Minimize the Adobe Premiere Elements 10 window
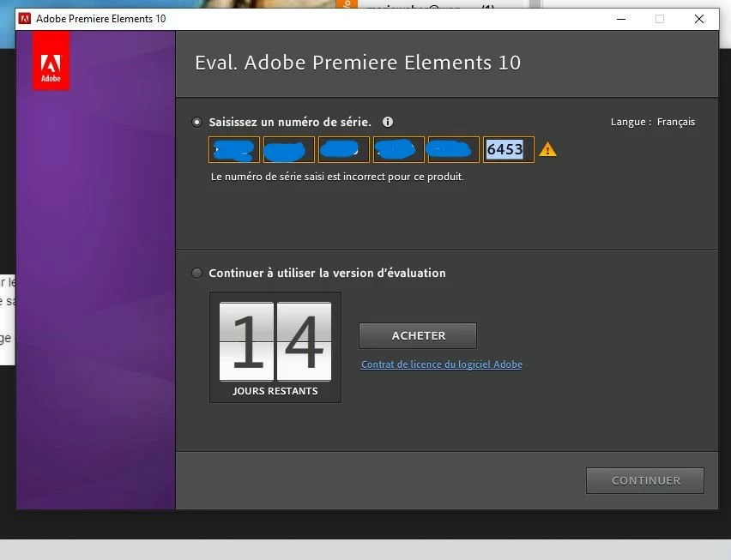Viewport: 731px width, 560px height. point(621,19)
